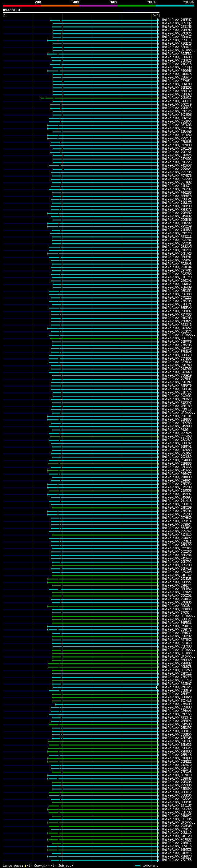Click the UniRef100_P42643 label
The width and height of the screenshot is (197, 868).
177,372
